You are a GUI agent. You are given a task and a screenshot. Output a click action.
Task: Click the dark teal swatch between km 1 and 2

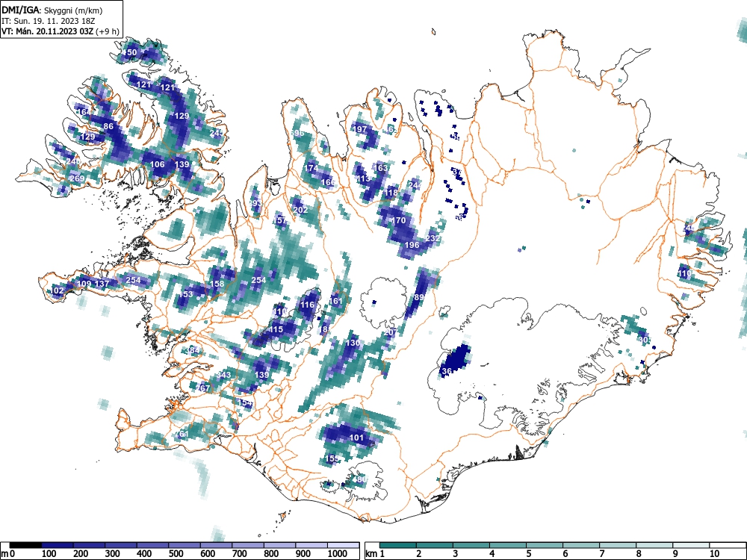(x=398, y=545)
